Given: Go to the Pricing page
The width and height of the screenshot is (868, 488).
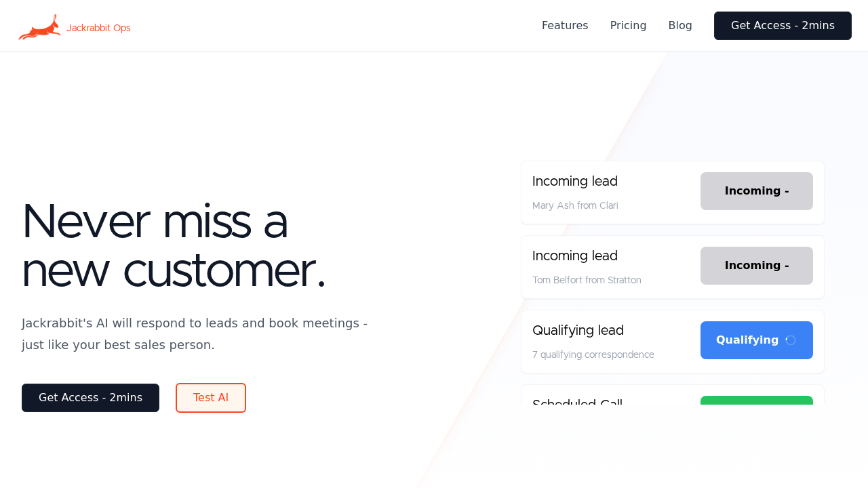Looking at the screenshot, I should (x=628, y=26).
